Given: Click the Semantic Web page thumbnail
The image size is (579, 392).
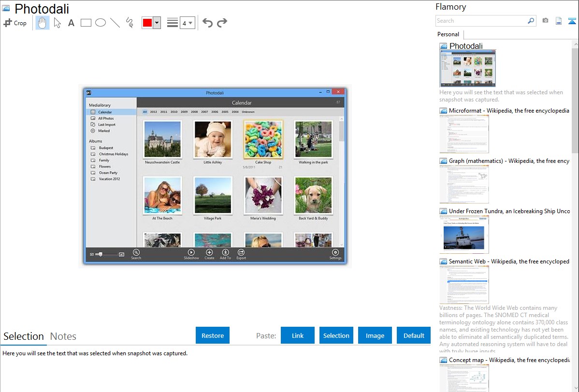Looking at the screenshot, I should 464,285.
